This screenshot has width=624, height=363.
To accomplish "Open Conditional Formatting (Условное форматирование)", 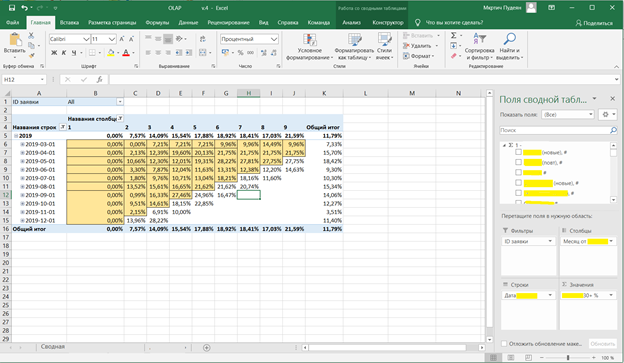I will pyautogui.click(x=310, y=47).
